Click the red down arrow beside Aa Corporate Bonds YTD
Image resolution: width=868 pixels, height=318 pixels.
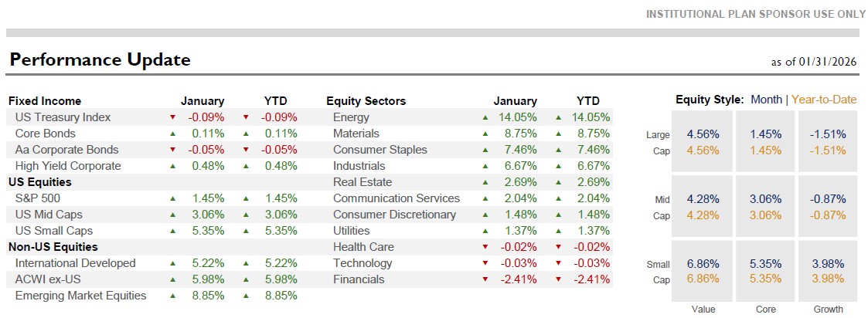(x=247, y=150)
